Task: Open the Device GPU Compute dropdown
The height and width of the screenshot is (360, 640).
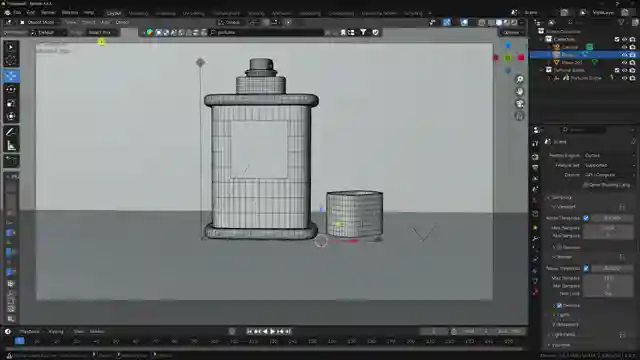Action: (609, 175)
